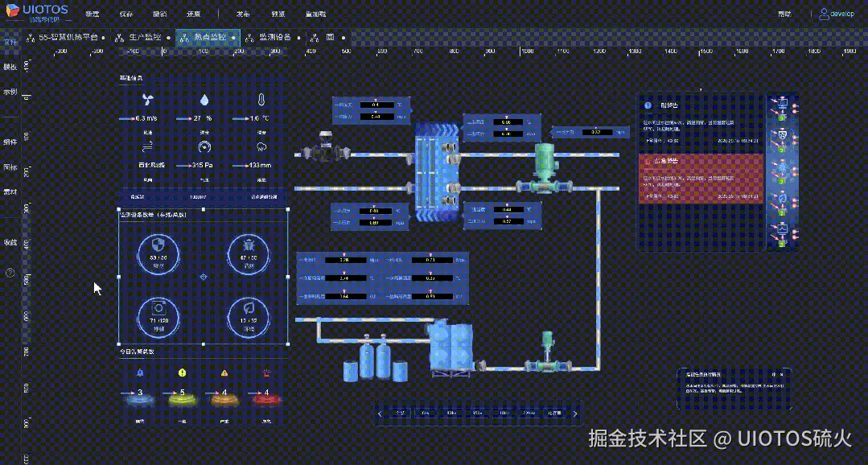Image resolution: width=868 pixels, height=465 pixels.
Task: Click the 保存 (Save) icon in top toolbar
Action: (x=127, y=14)
